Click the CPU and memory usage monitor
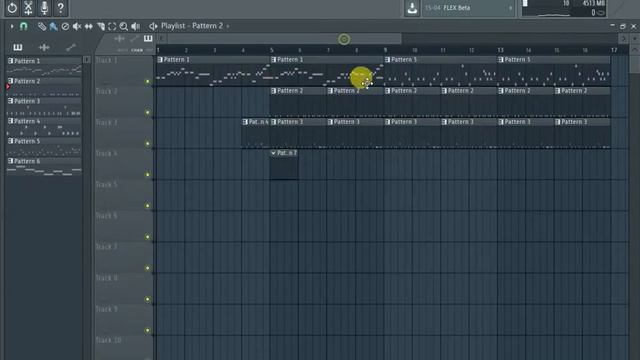Screen dimensions: 640x360 pos(564,8)
